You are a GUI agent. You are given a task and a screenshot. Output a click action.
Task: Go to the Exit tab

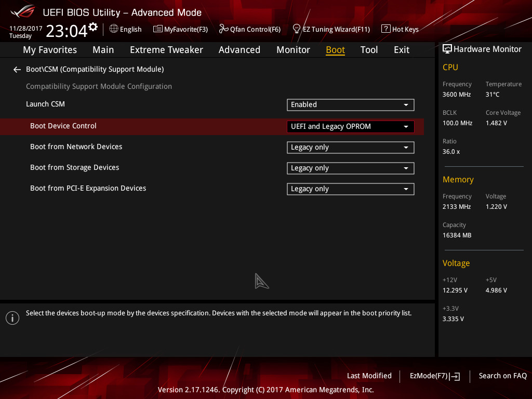pos(402,50)
